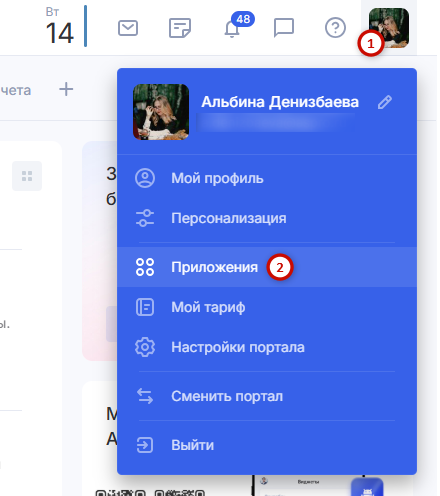Viewport: 440px width, 496px height.
Task: Add a new tab with plus icon
Action: click(x=66, y=89)
